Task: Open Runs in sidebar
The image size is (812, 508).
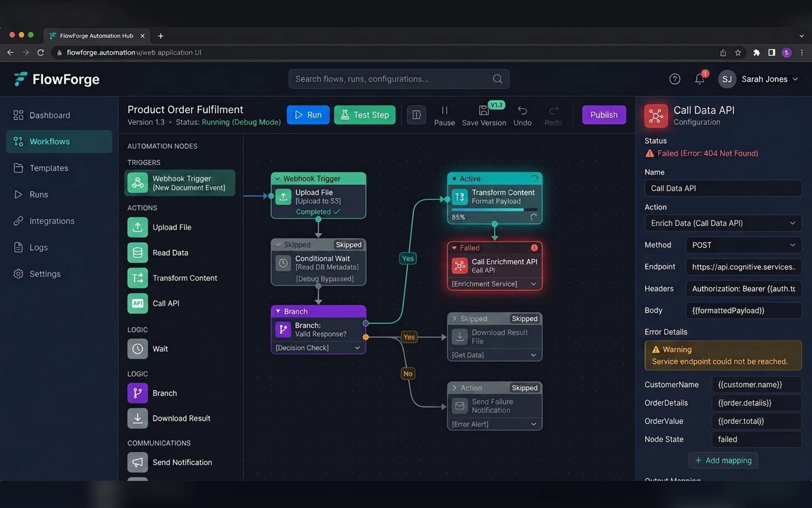Action: [59, 194]
